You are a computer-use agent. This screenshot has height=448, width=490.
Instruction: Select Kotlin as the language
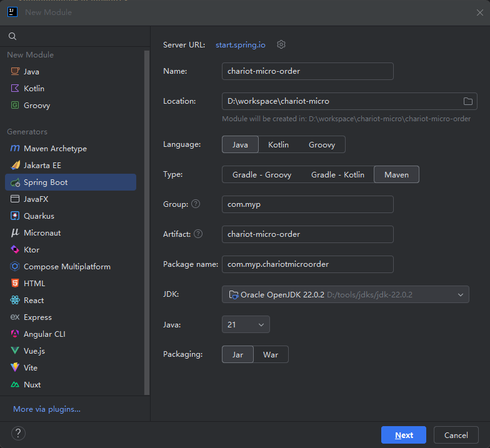point(279,144)
